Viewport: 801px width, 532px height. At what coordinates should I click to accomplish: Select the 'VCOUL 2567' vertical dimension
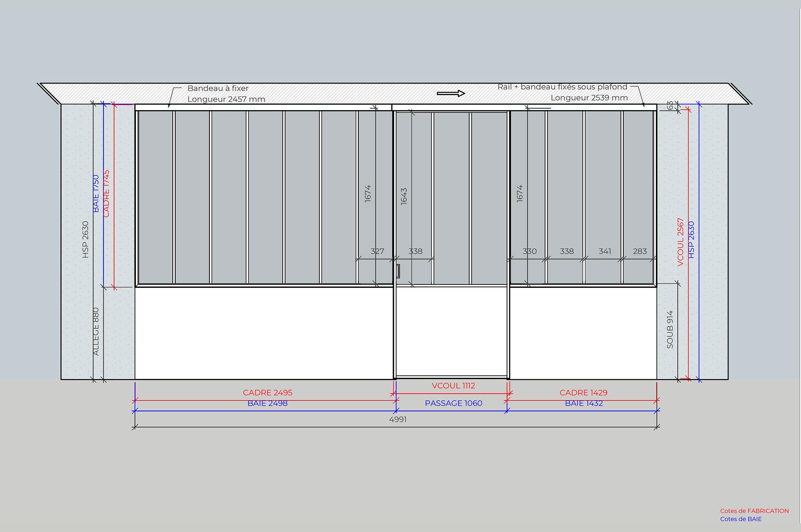tap(680, 242)
